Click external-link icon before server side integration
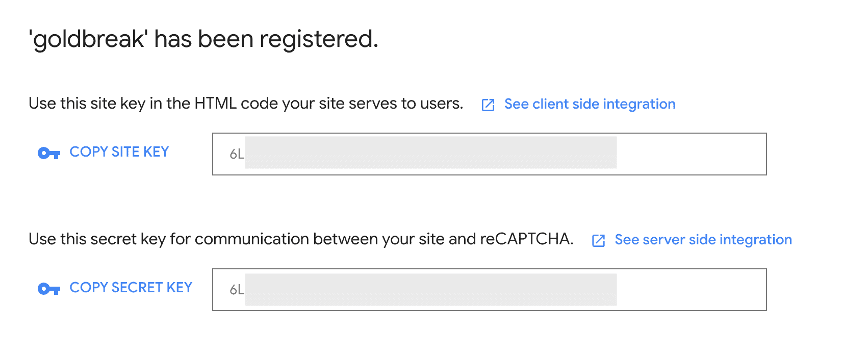 click(x=598, y=241)
